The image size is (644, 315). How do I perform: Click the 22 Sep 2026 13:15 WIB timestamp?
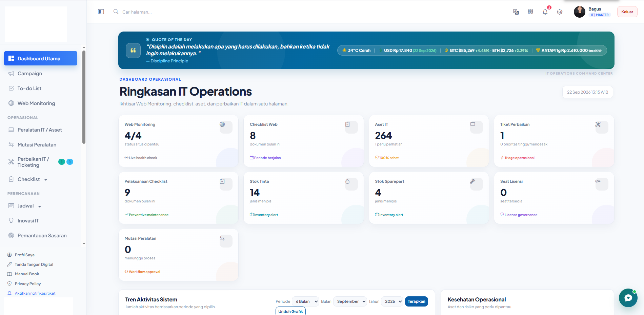pyautogui.click(x=588, y=92)
